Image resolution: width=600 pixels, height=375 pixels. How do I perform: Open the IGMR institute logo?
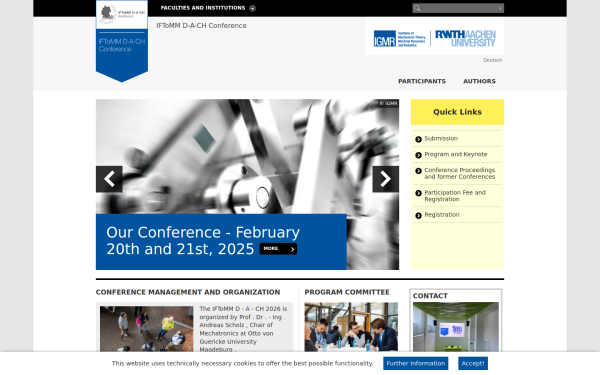pos(399,38)
